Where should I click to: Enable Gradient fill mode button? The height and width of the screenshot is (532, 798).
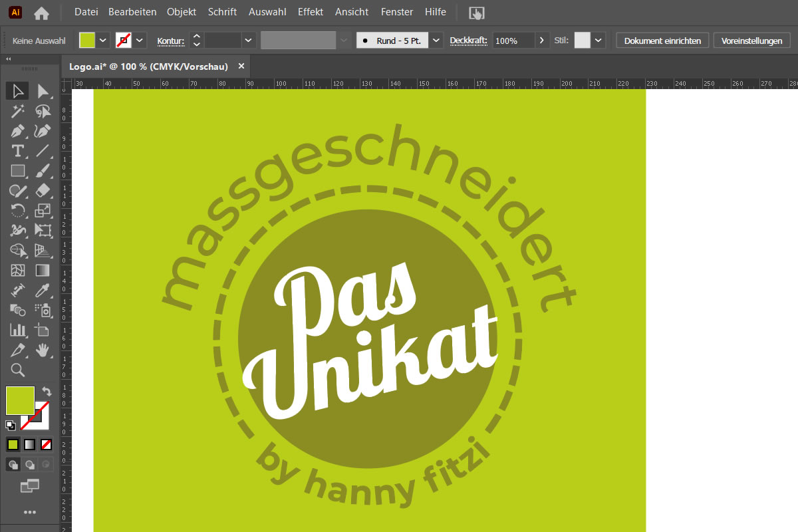[x=30, y=444]
